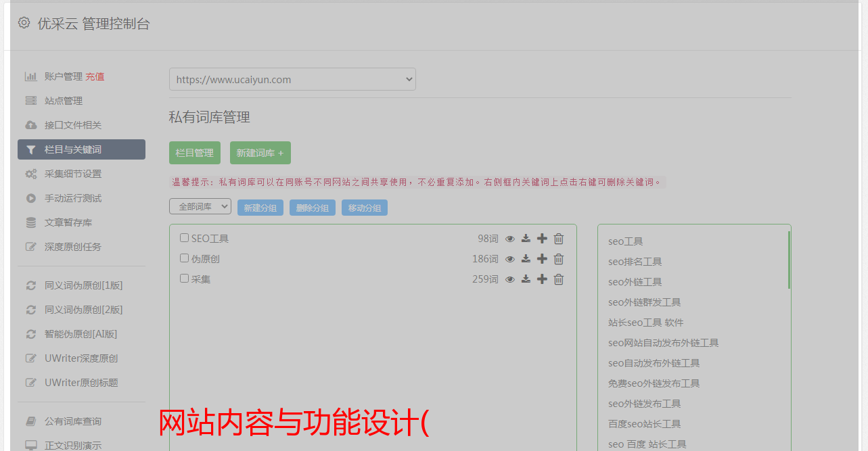Open the 全部词库 group dropdown

pos(200,207)
